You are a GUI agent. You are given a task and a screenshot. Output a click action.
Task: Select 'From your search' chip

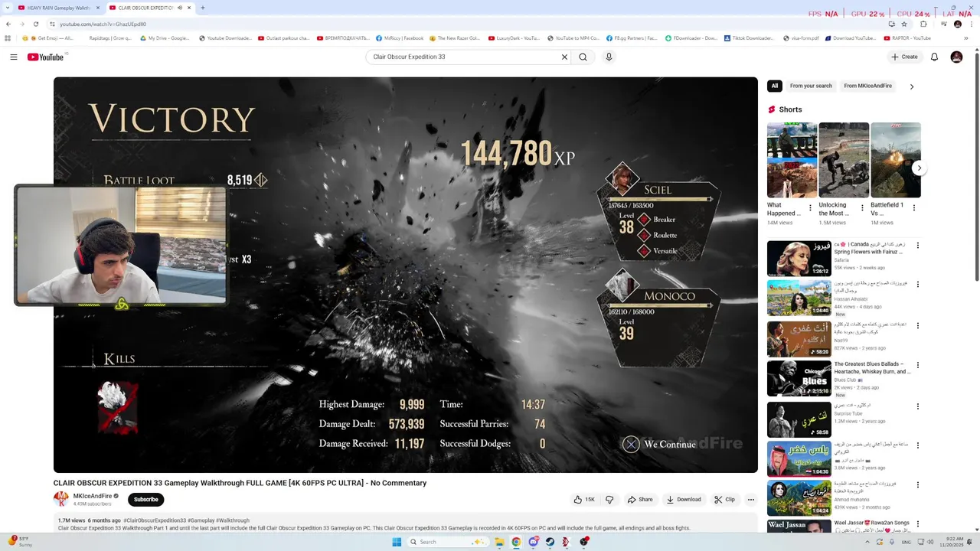tap(811, 86)
